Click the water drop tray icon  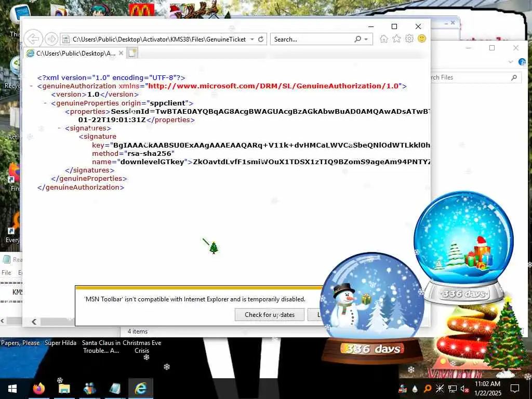pyautogui.click(x=415, y=389)
